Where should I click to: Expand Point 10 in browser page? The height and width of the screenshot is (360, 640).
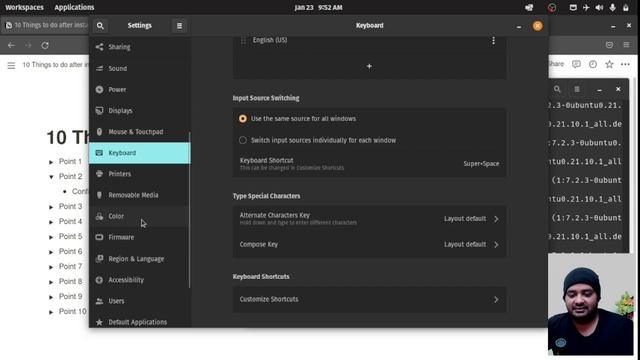[x=51, y=312]
